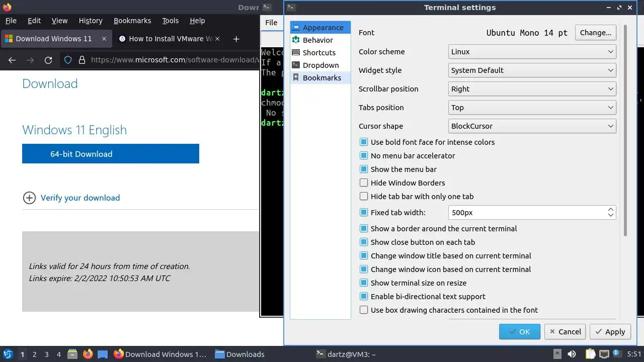
Task: Open the Firefox Bookmarks menu
Action: (132, 21)
